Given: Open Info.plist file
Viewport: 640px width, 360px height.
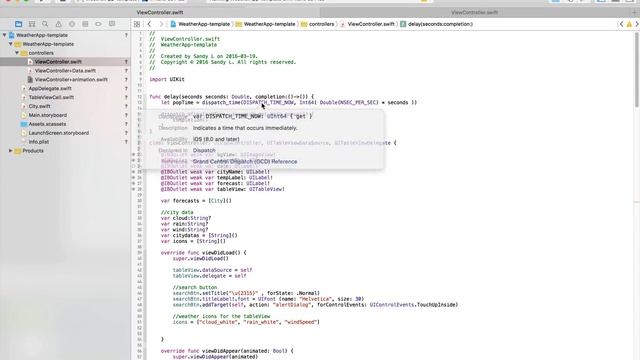Looking at the screenshot, I should coord(38,142).
